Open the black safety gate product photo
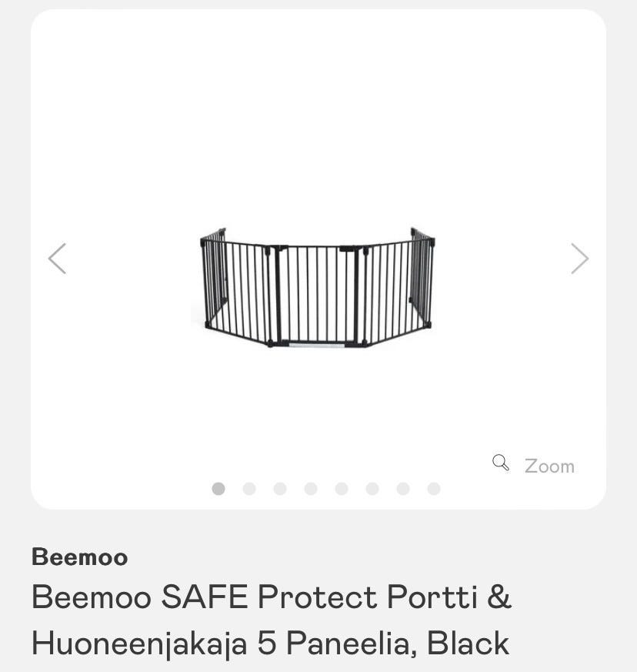637x672 pixels. point(318,289)
